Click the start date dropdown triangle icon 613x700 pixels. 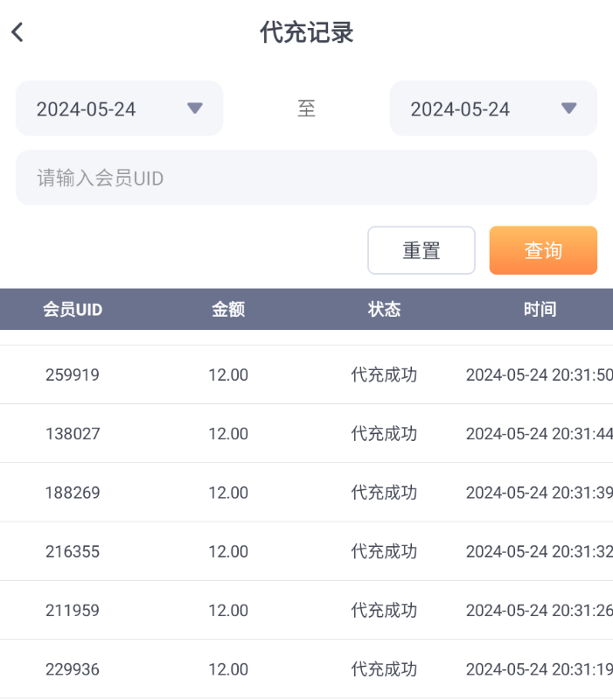(x=195, y=108)
